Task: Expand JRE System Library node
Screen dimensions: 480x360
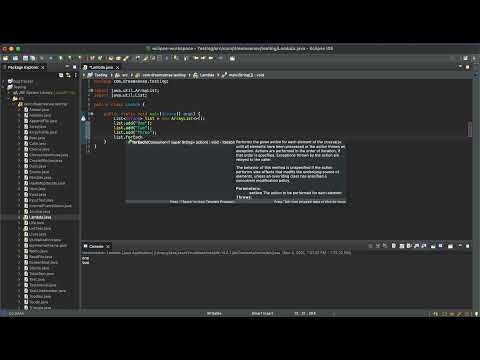Action: click(x=9, y=93)
